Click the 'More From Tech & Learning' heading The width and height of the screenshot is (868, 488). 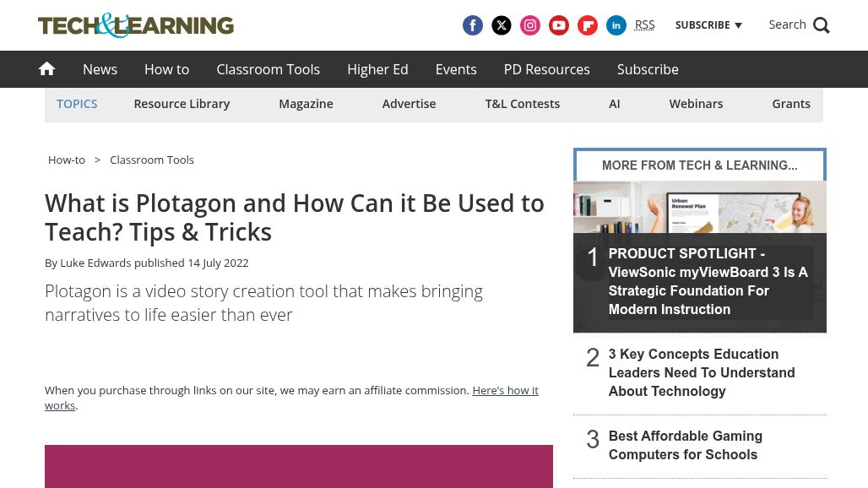[700, 165]
